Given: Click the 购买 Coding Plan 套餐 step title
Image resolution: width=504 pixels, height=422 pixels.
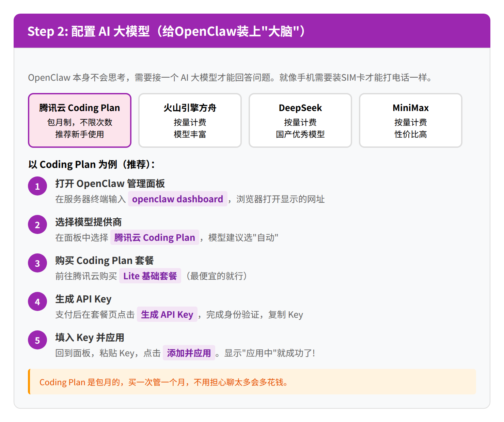Looking at the screenshot, I should (104, 260).
